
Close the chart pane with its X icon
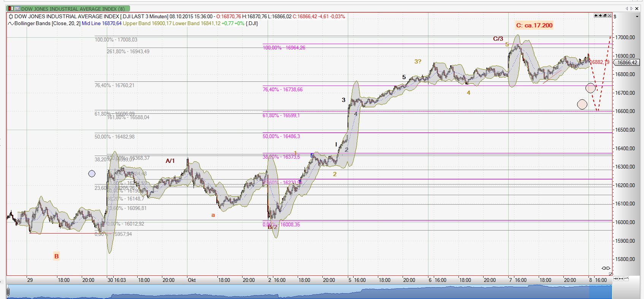point(609,16)
